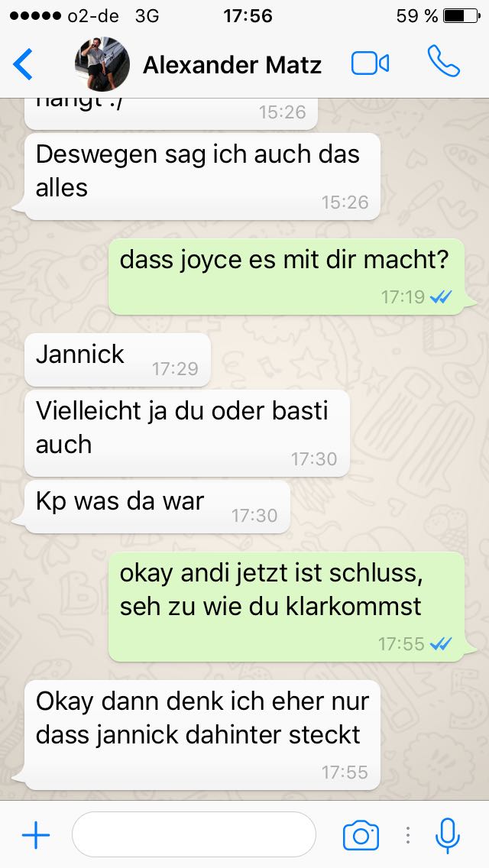Tap the battery indicator in status bar
The image size is (489, 868).
(x=461, y=16)
